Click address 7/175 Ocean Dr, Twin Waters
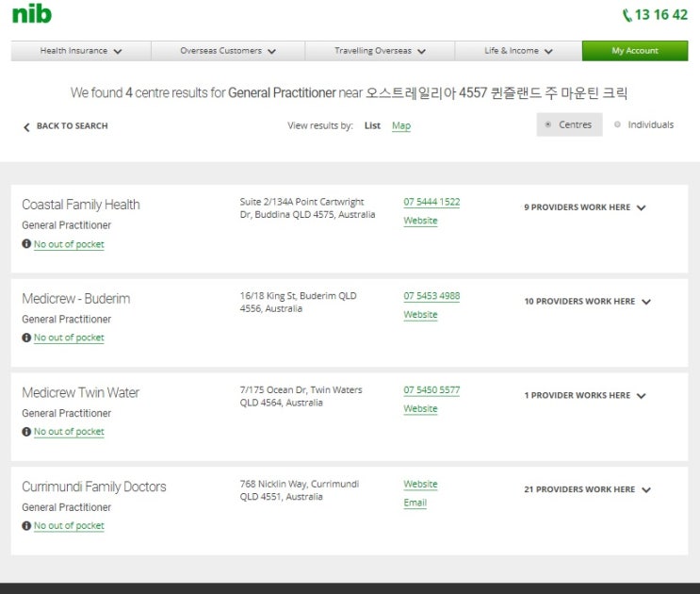 pyautogui.click(x=301, y=396)
